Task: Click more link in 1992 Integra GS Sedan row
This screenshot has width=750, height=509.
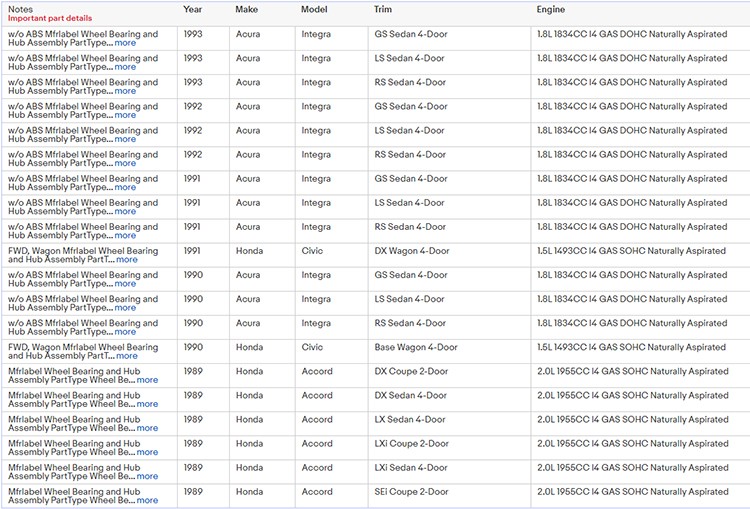Action: pos(125,115)
